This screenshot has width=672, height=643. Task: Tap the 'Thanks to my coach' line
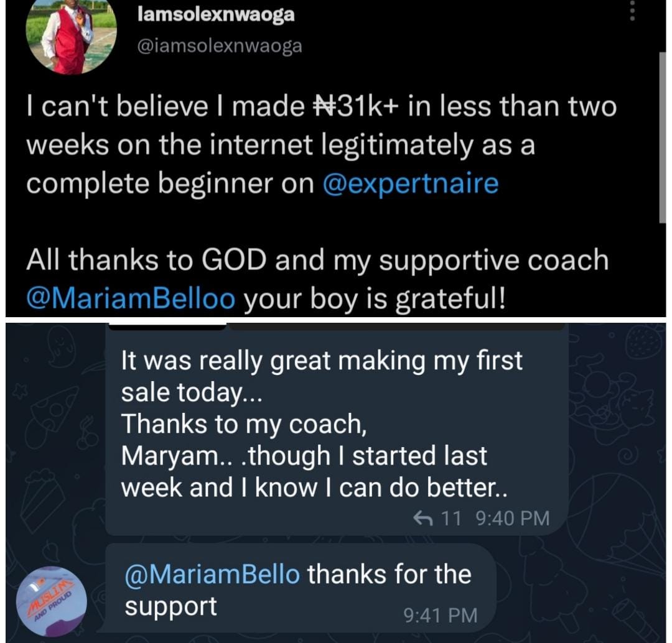coord(243,423)
